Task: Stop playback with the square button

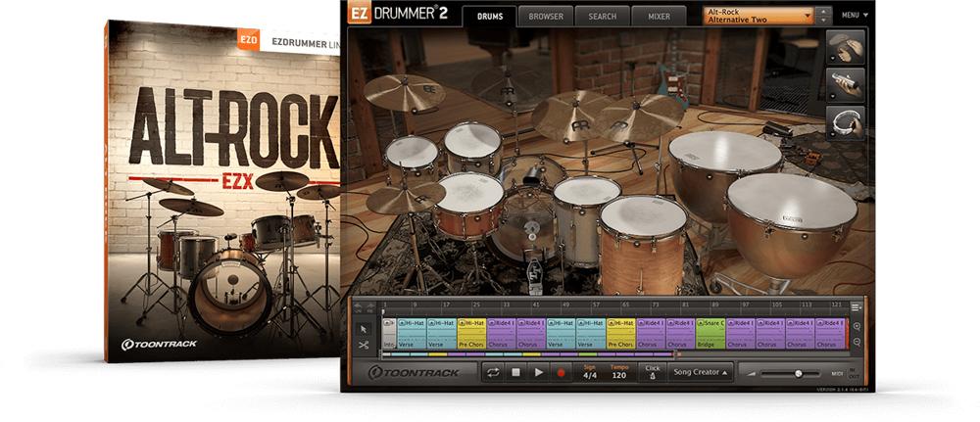Action: pos(515,373)
